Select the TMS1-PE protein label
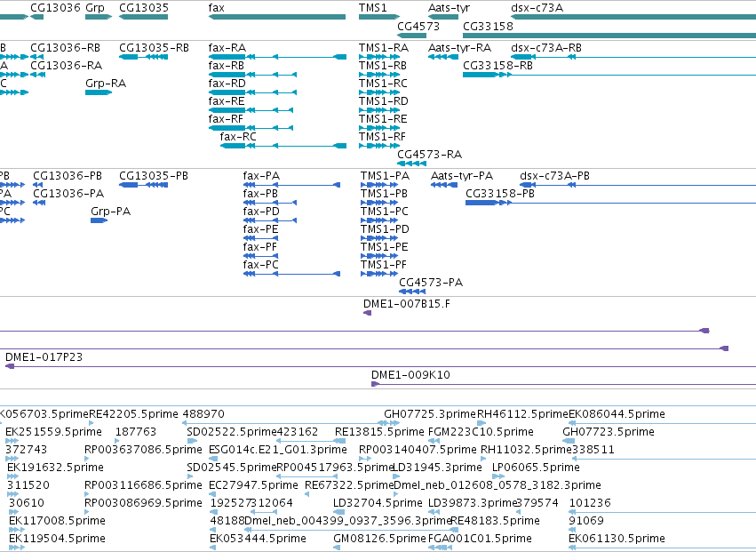 pos(385,246)
